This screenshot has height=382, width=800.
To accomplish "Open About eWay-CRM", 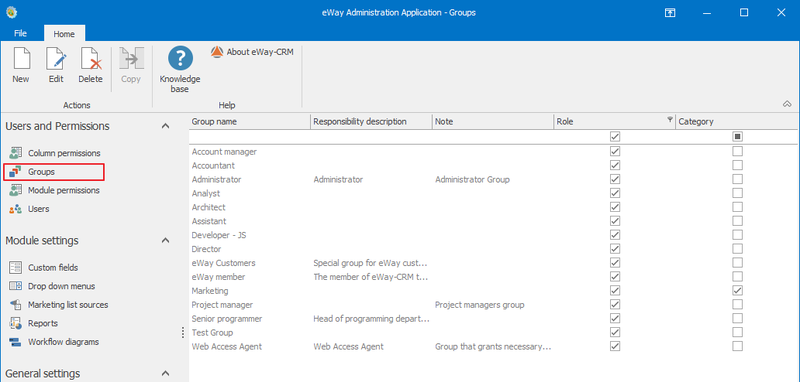I will coord(253,52).
